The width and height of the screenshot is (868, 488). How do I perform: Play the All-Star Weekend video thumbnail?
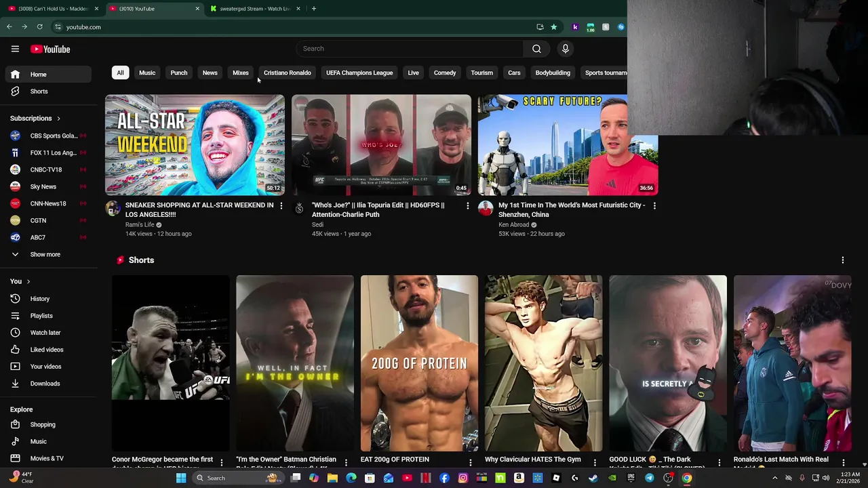(x=195, y=145)
